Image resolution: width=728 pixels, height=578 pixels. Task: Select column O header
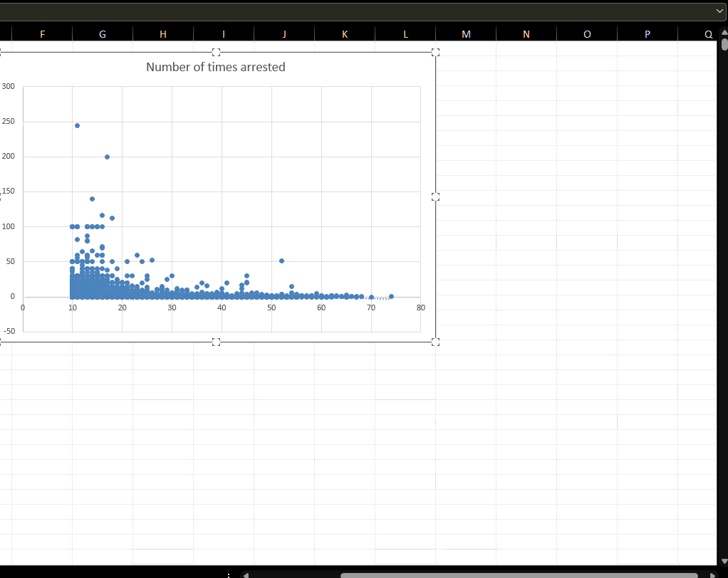click(587, 33)
